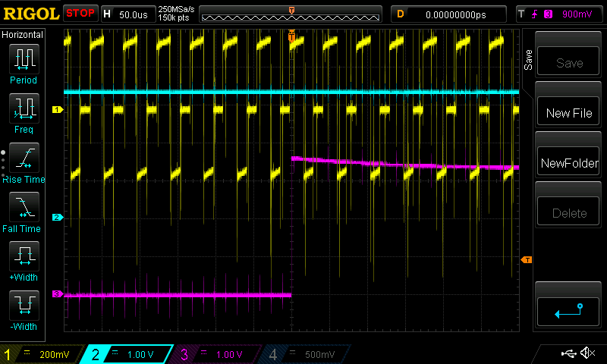This screenshot has height=364, width=607.
Task: Click the vertical Save tab label
Action: point(528,60)
